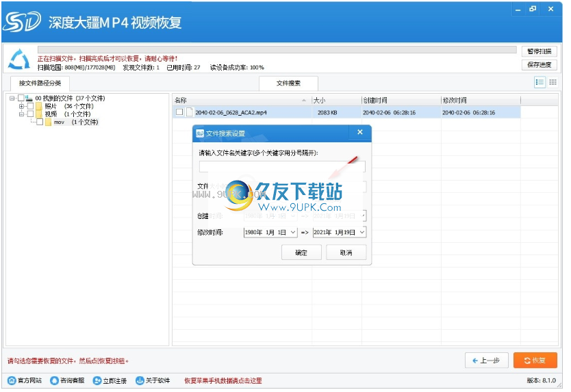Close the 文件搜索设置 dialog
Image resolution: width=571 pixels, height=392 pixels.
pos(360,132)
